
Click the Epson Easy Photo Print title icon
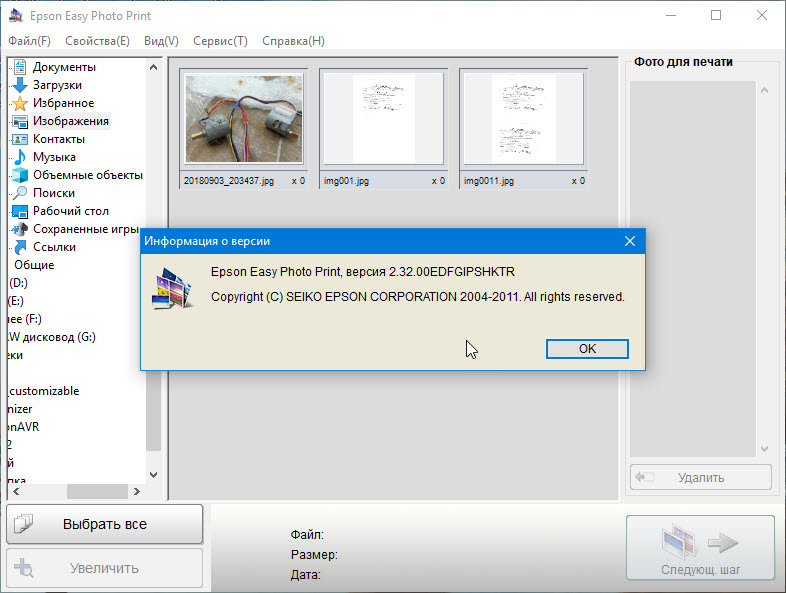point(16,16)
